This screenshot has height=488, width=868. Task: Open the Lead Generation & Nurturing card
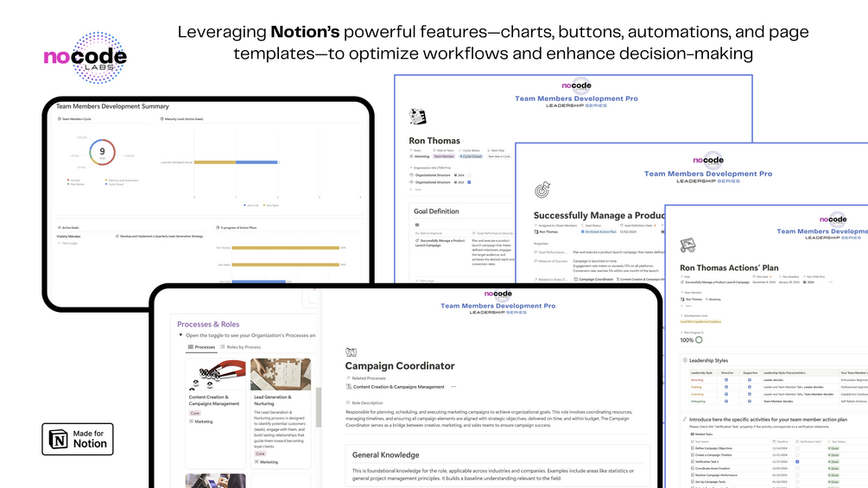coord(281,414)
